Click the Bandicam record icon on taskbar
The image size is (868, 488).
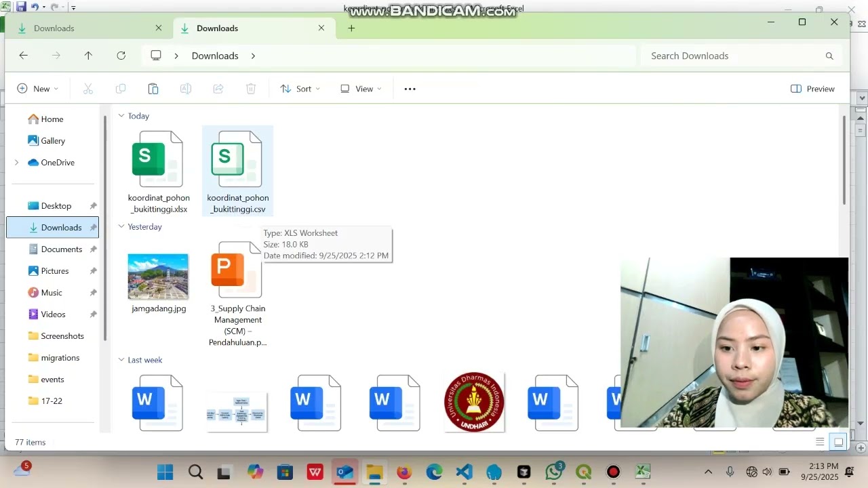click(x=613, y=472)
